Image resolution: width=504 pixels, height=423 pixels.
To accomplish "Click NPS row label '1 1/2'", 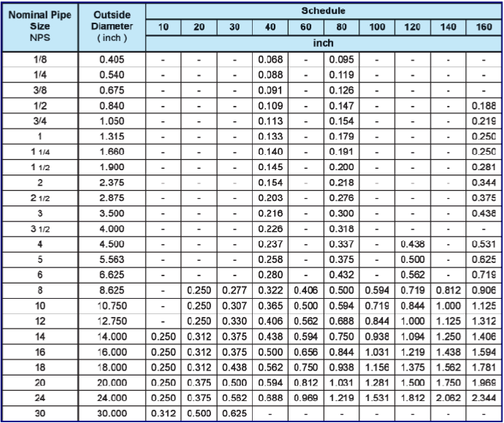I will pyautogui.click(x=40, y=167).
